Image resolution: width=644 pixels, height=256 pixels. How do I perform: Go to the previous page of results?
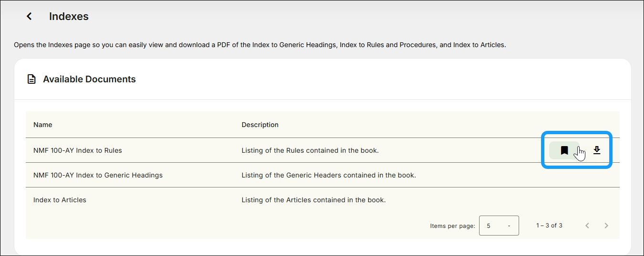coord(587,226)
